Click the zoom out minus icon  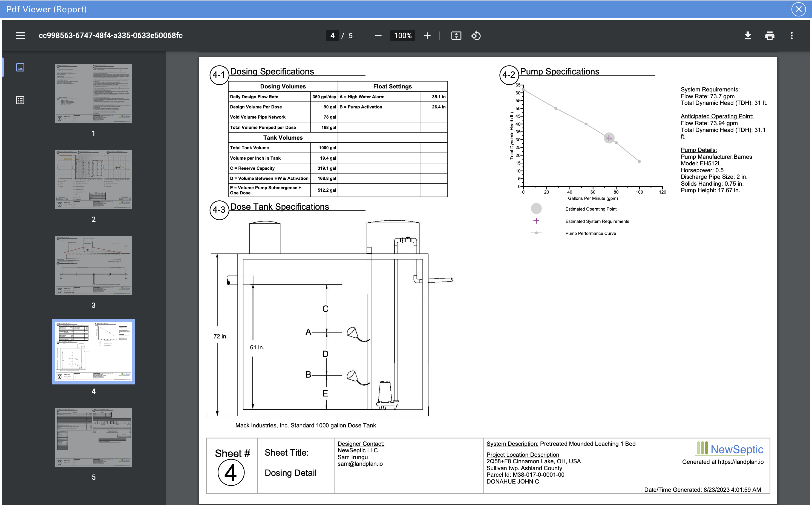(378, 36)
